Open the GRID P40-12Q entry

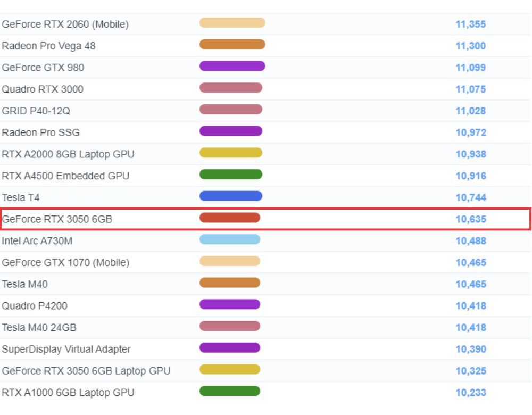36,111
